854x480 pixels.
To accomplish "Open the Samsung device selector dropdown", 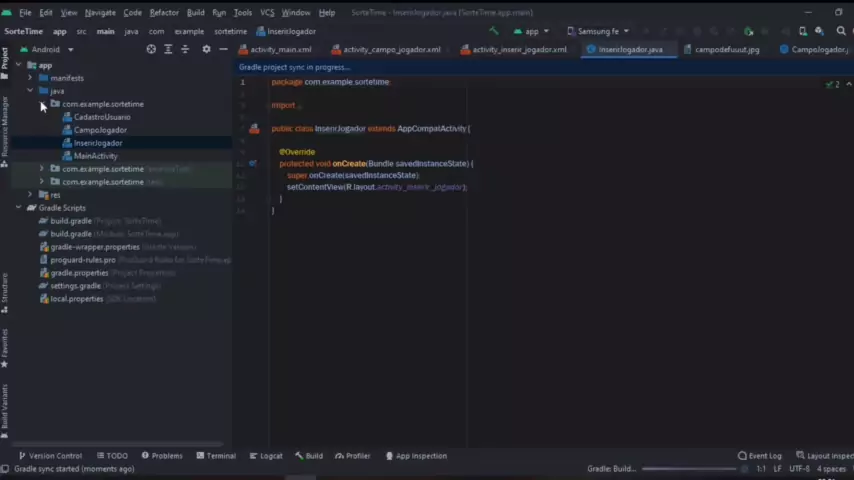I will pos(598,31).
